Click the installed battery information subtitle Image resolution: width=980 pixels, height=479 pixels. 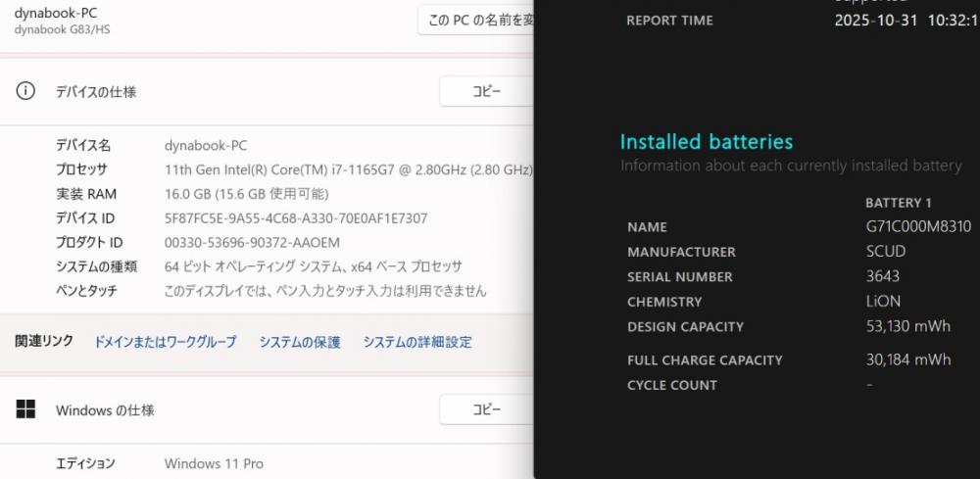pyautogui.click(x=791, y=166)
